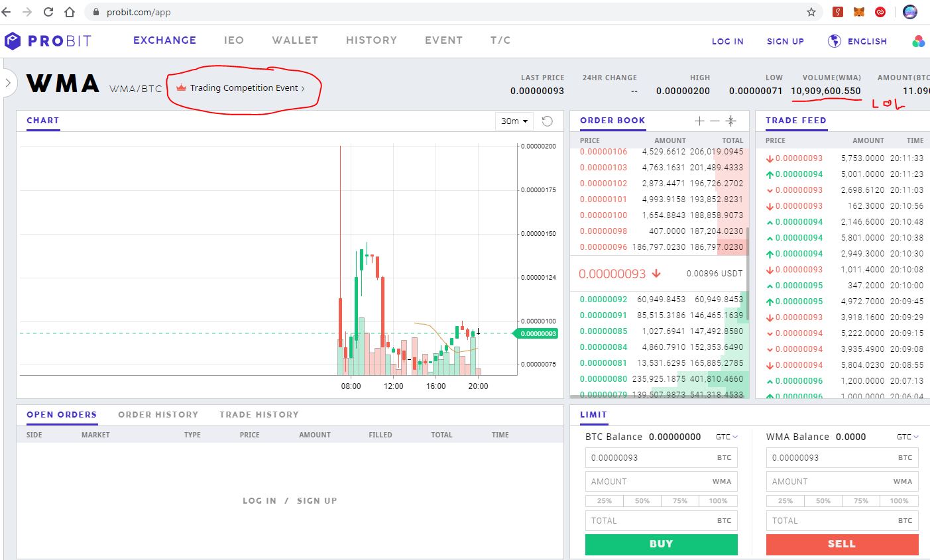The width and height of the screenshot is (930, 560).
Task: Open the T/C menu
Action: click(500, 40)
